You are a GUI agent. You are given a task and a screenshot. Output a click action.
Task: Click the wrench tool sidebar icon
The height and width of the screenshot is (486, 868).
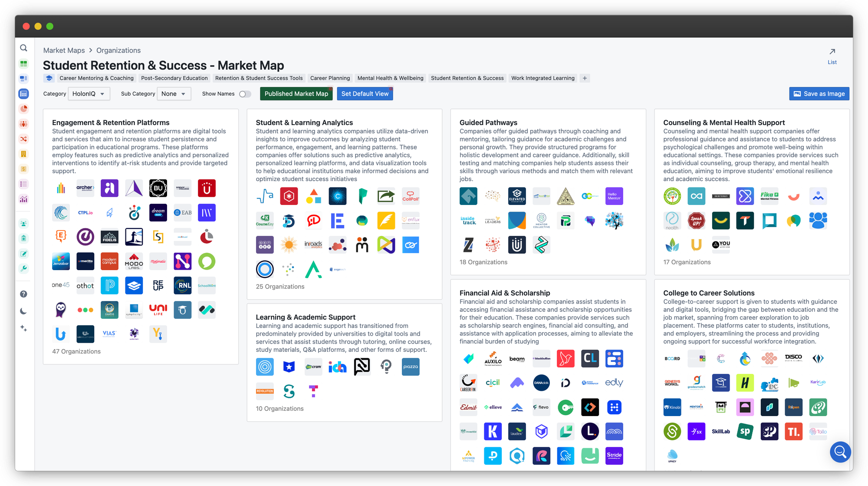pyautogui.click(x=24, y=268)
